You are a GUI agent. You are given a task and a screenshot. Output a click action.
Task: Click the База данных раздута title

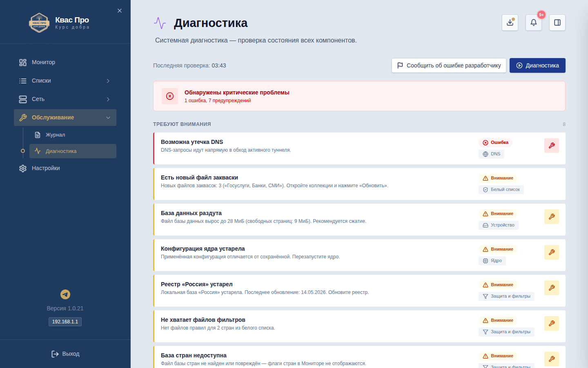pyautogui.click(x=191, y=213)
